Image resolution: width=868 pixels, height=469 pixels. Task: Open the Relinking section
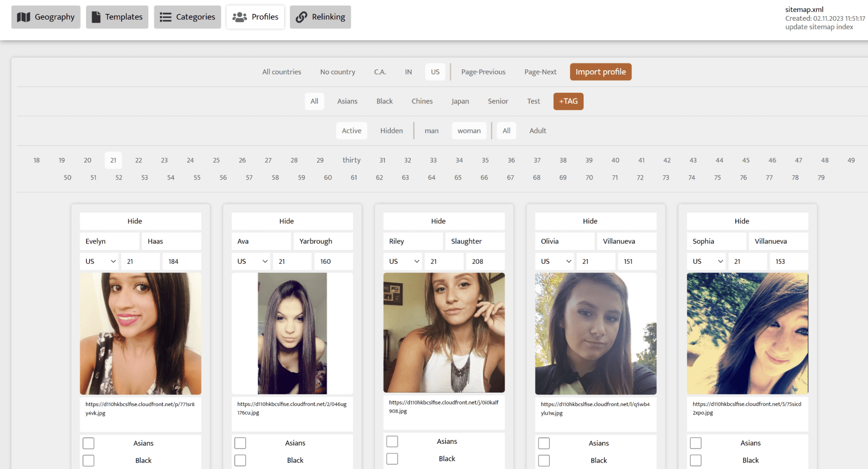[x=320, y=17]
